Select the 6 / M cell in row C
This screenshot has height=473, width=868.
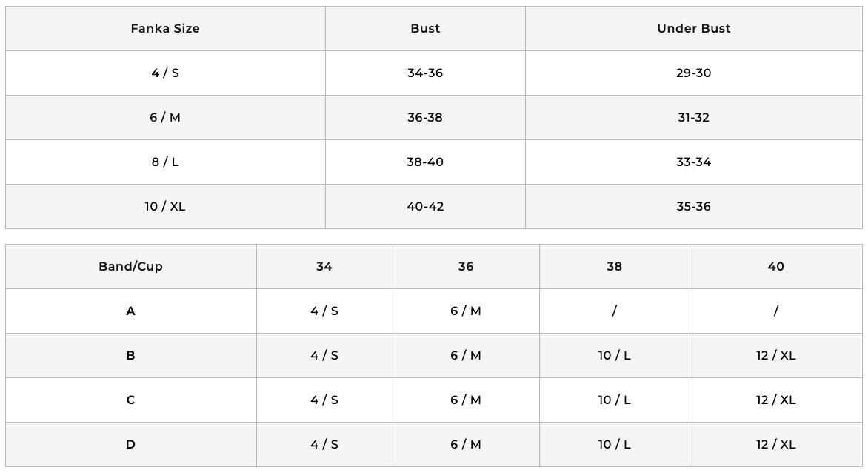[x=465, y=400]
